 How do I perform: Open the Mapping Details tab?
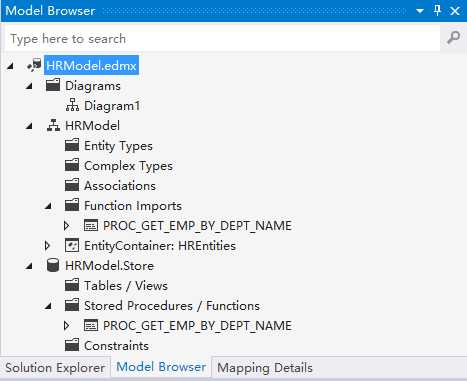click(x=265, y=368)
